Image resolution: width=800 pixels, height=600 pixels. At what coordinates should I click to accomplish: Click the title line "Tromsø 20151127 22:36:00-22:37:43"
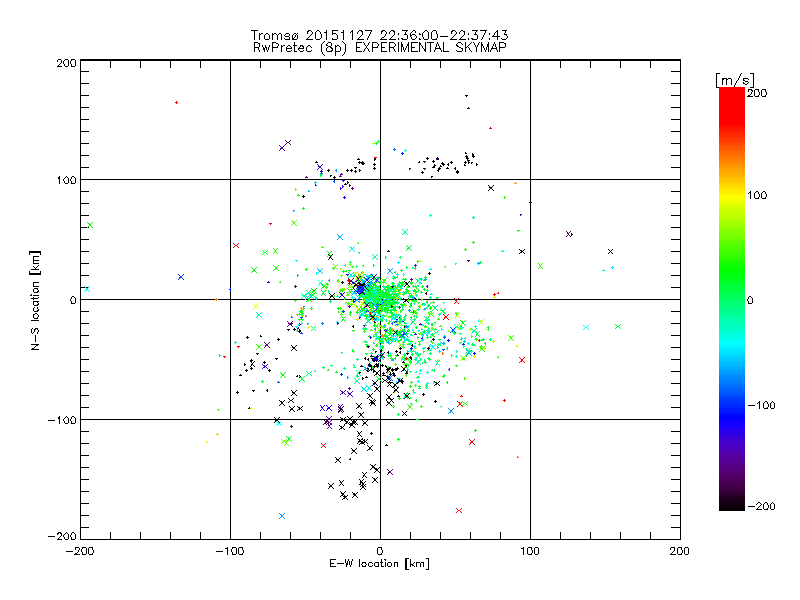pos(379,35)
